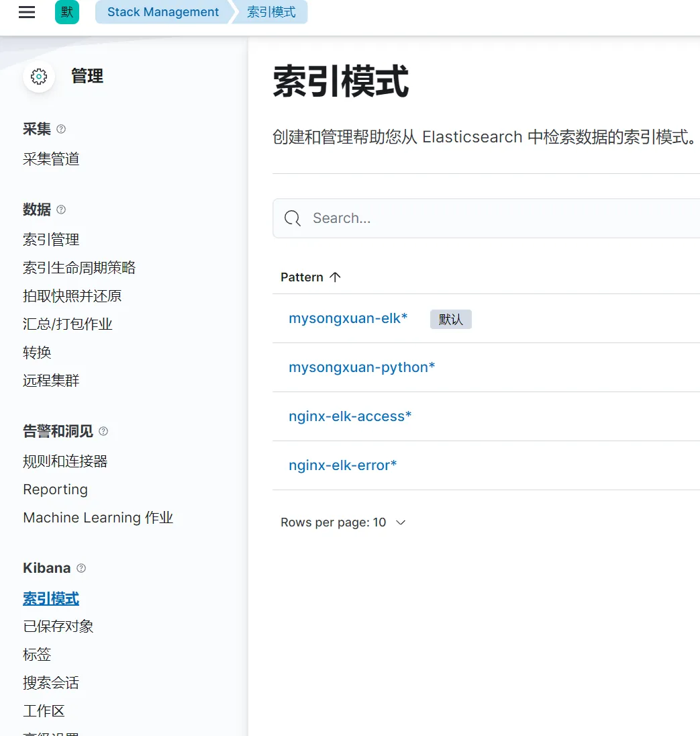Click help icon beside 采集 heading
Viewport: 700px width, 736px height.
(x=61, y=129)
